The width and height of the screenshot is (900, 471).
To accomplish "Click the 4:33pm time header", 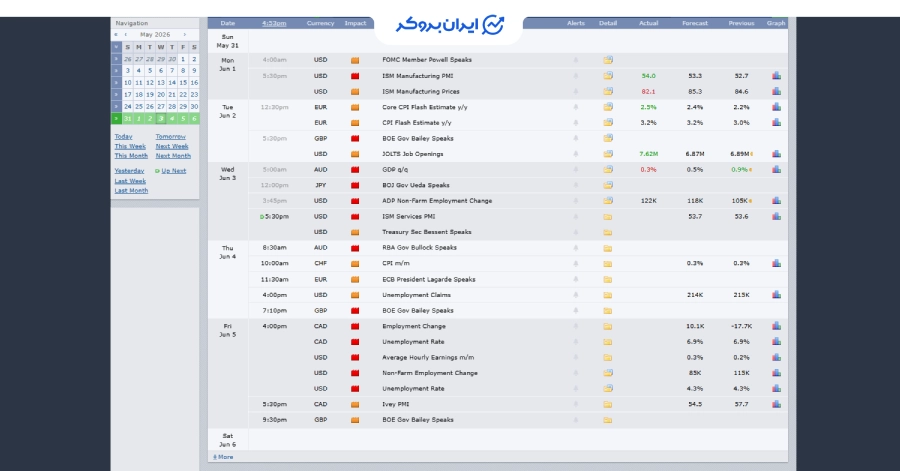I will click(274, 24).
